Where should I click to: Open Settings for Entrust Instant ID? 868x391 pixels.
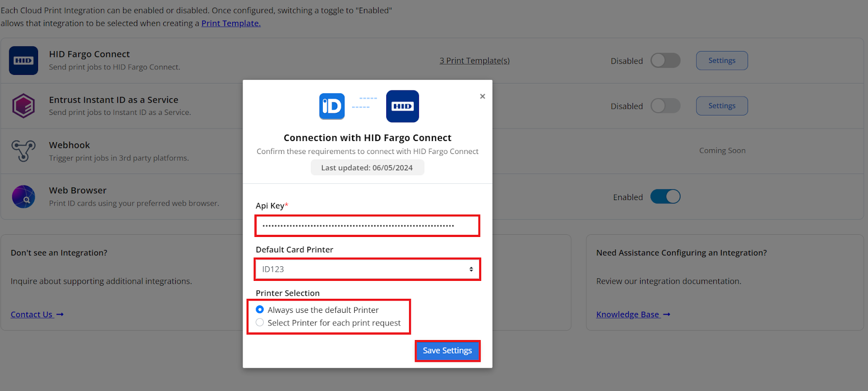(722, 106)
